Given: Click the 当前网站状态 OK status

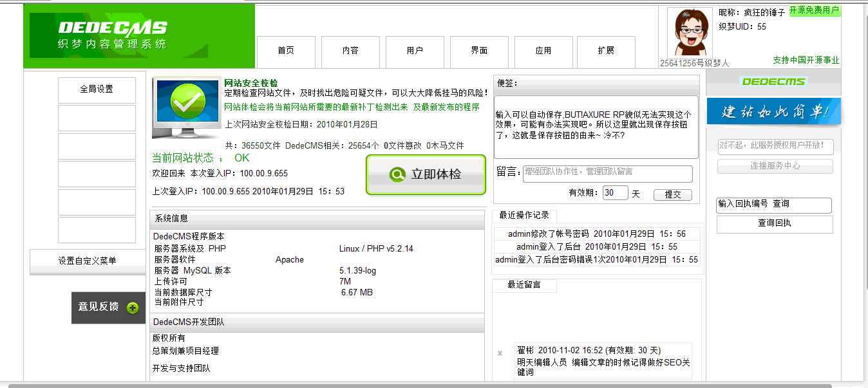Looking at the screenshot, I should coord(200,158).
